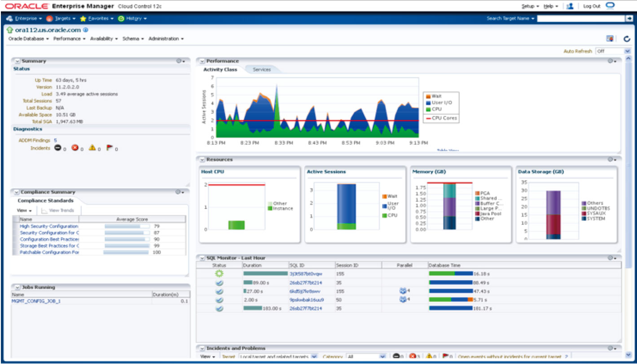Click the Duration bar for 183.00 s row
The image size is (637, 364).
coord(253,308)
